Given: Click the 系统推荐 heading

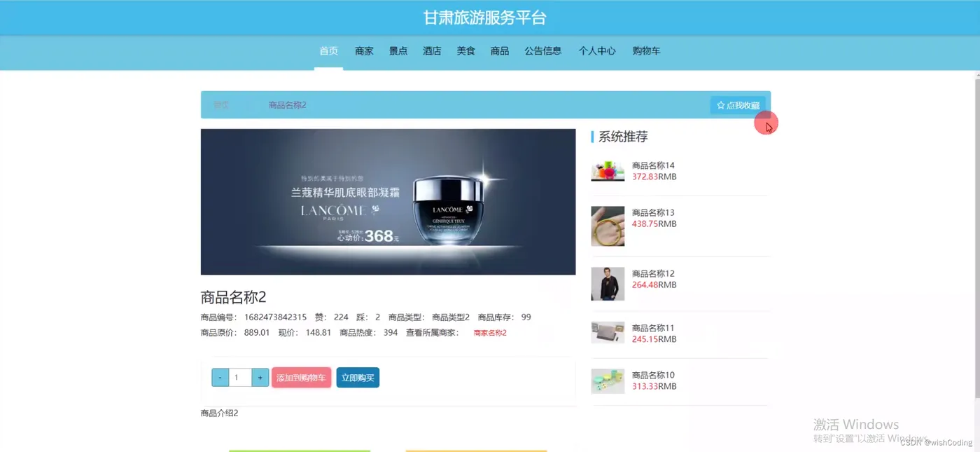Looking at the screenshot, I should point(623,137).
